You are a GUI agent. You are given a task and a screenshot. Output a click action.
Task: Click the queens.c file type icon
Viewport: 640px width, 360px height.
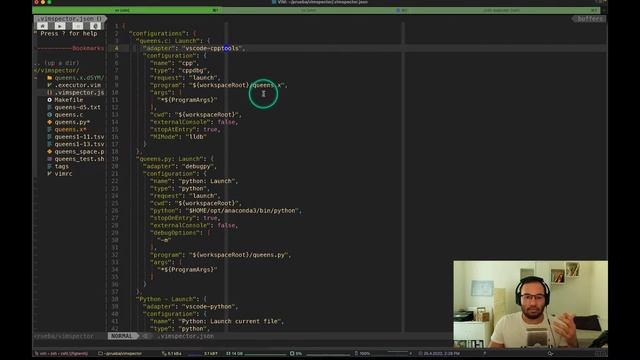[49, 115]
